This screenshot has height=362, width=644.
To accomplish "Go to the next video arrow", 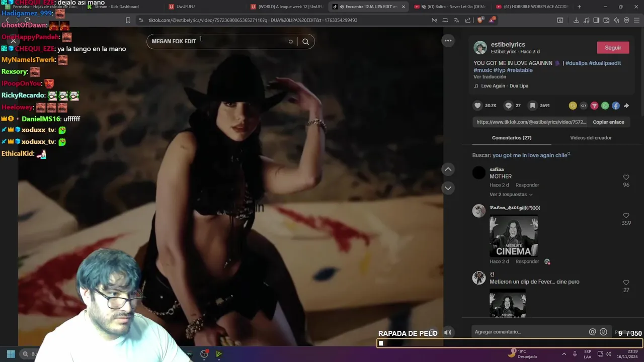I will [x=448, y=188].
